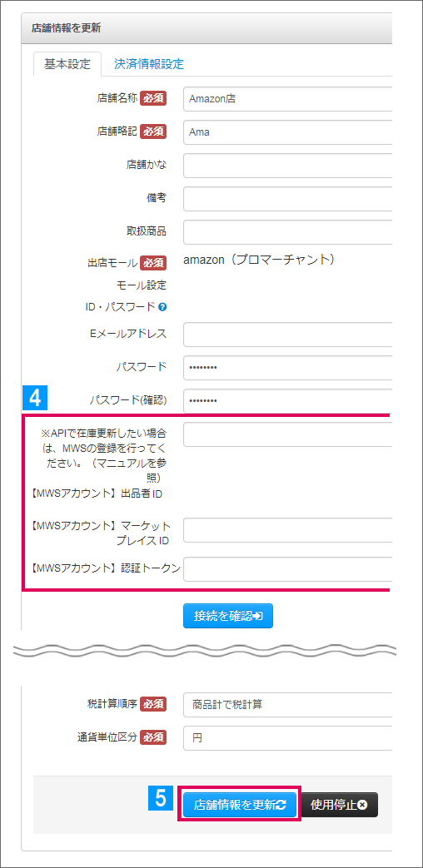This screenshot has height=868, width=423.
Task: Click the パスワード input field
Action: [x=287, y=368]
